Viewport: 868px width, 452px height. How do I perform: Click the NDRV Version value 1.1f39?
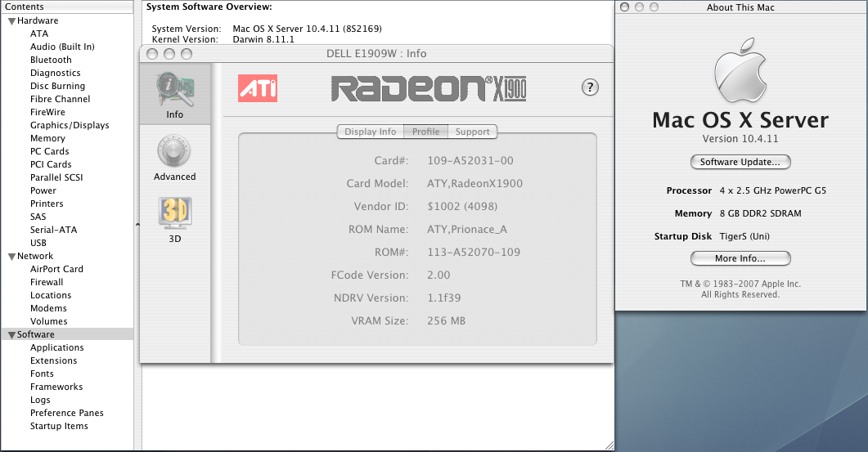tap(444, 298)
